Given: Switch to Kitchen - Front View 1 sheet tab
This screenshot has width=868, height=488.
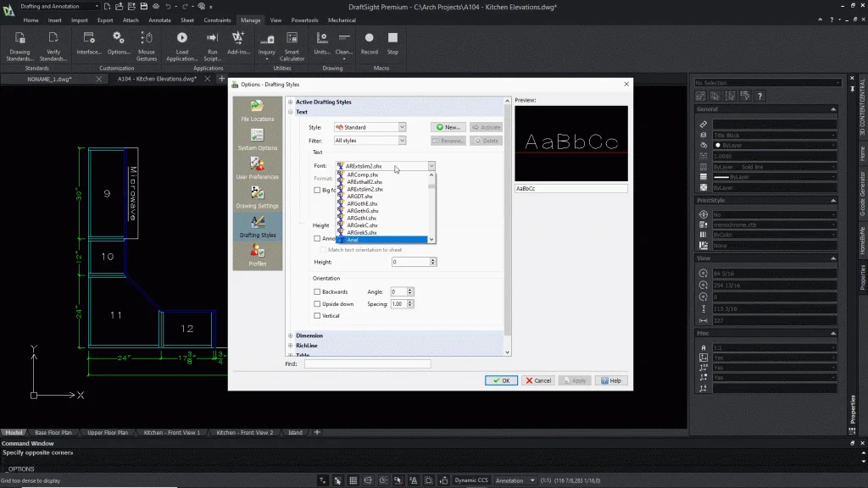Looking at the screenshot, I should 173,432.
